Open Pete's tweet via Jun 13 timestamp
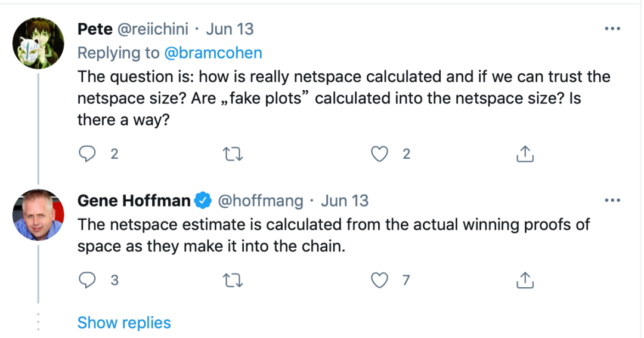Screen dimensions: 644x338 230,29
